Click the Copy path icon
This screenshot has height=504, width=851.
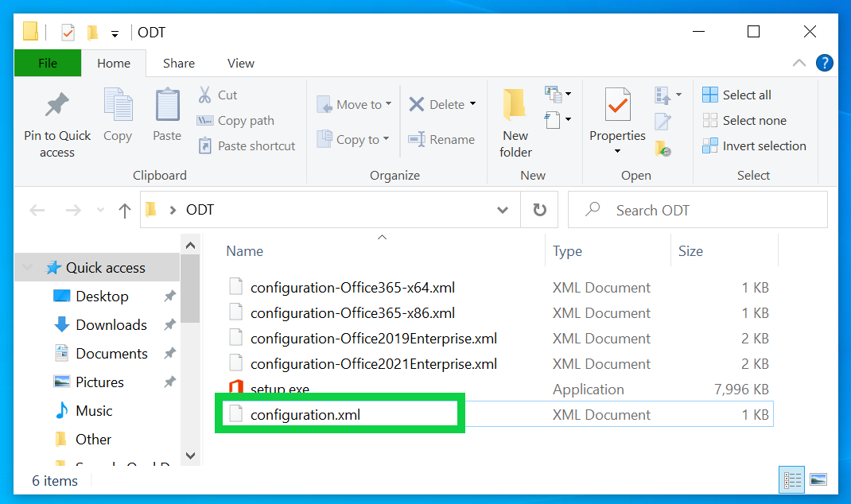pyautogui.click(x=204, y=121)
